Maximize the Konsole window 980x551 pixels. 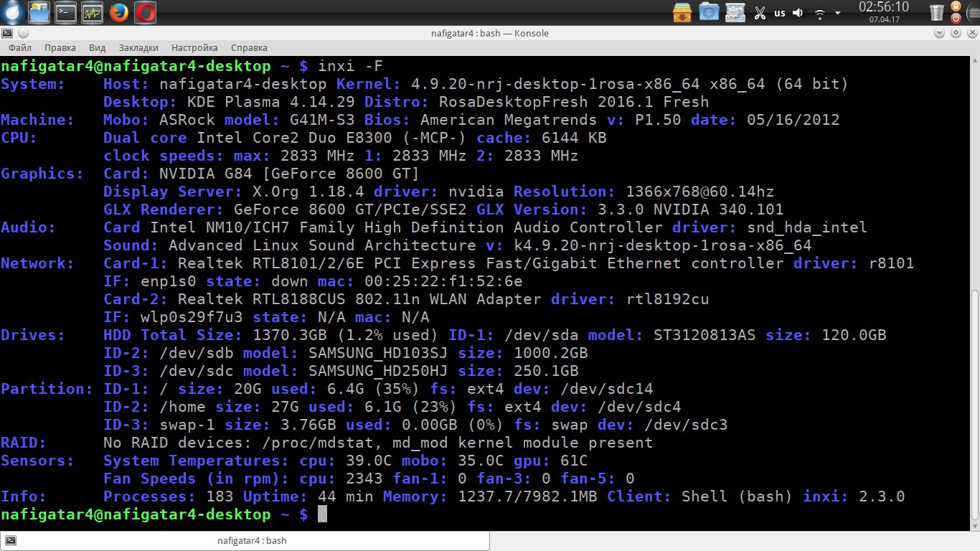point(955,33)
